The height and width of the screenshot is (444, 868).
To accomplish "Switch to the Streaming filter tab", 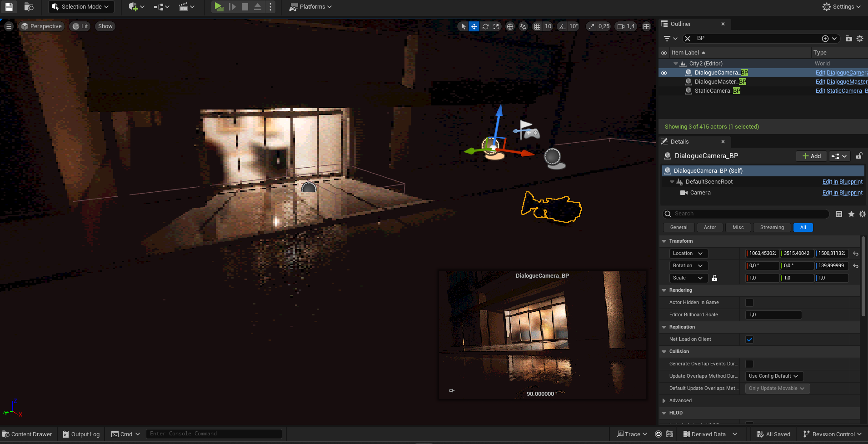I will tap(772, 228).
